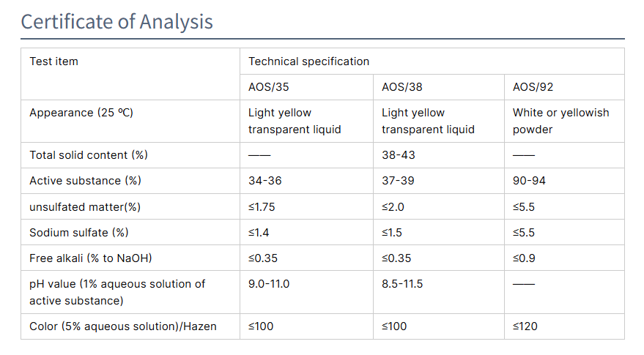Click the 90-94 active substance value

click(x=529, y=181)
